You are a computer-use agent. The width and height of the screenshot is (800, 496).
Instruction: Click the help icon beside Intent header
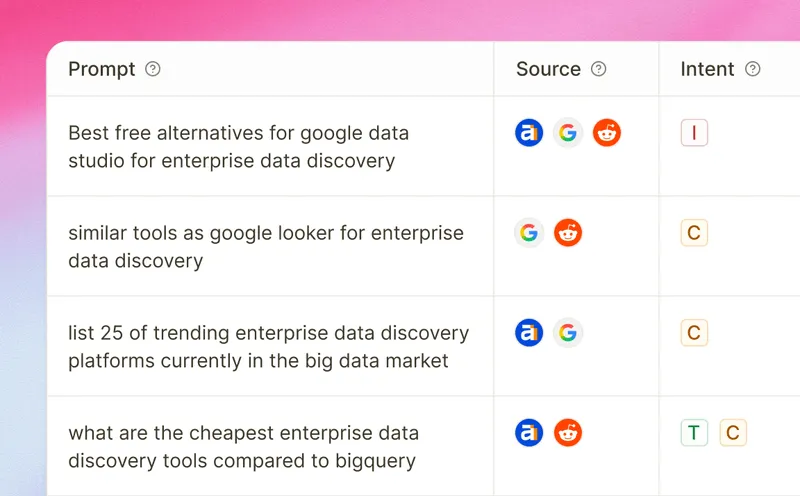click(x=753, y=69)
